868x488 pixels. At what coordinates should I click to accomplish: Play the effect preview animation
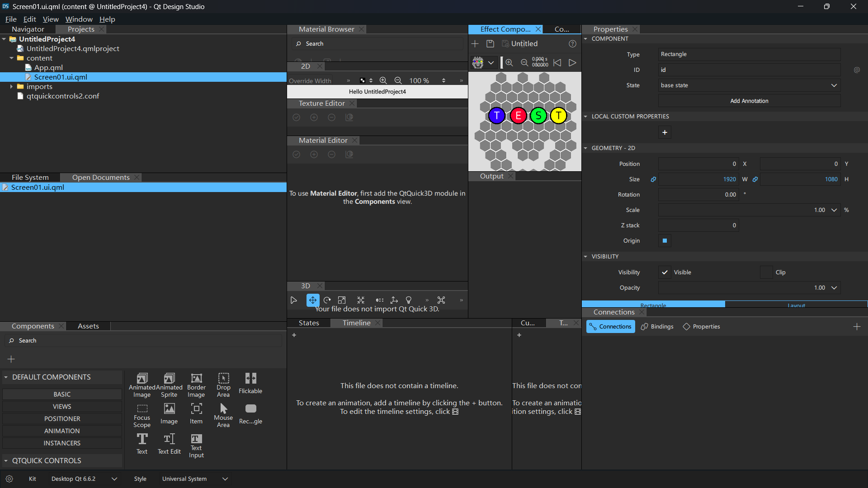(x=572, y=63)
